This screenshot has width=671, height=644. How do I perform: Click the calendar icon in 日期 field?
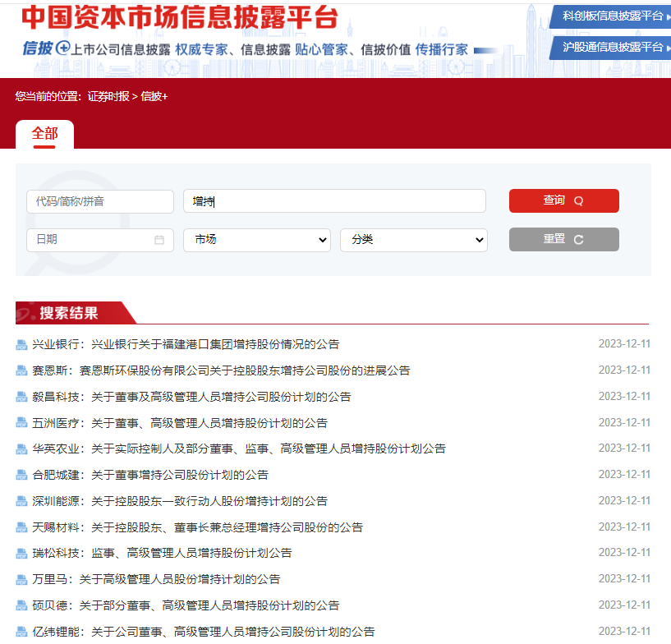(159, 240)
